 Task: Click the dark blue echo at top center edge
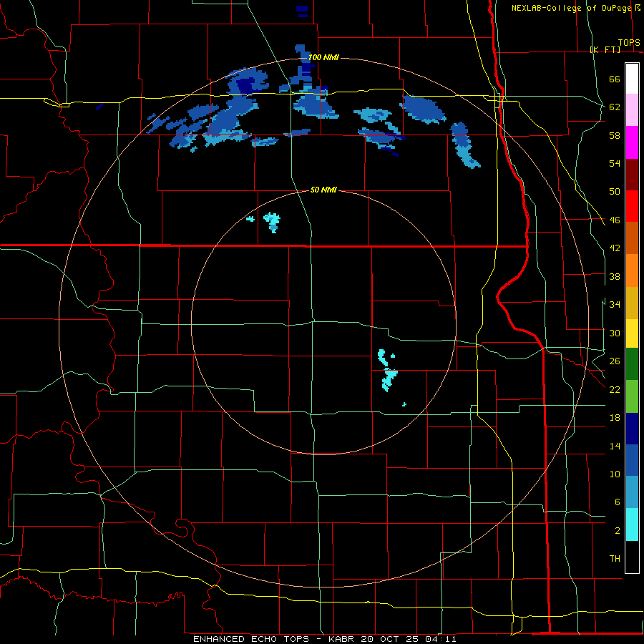[x=302, y=11]
